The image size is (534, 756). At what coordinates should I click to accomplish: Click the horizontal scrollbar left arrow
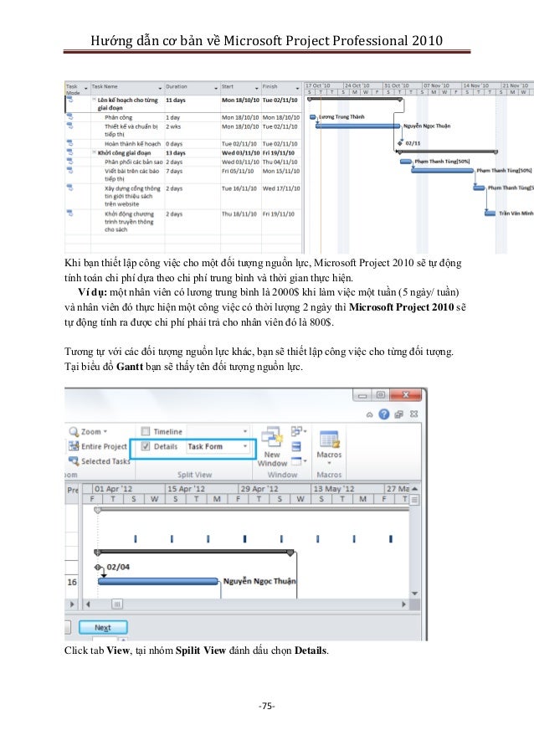tap(88, 604)
